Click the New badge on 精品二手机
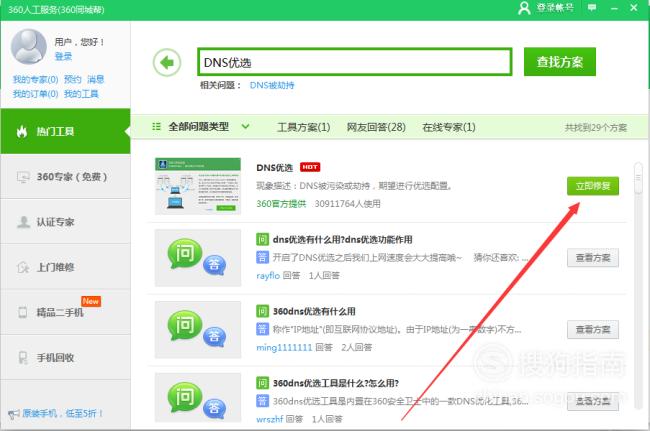 pos(91,301)
